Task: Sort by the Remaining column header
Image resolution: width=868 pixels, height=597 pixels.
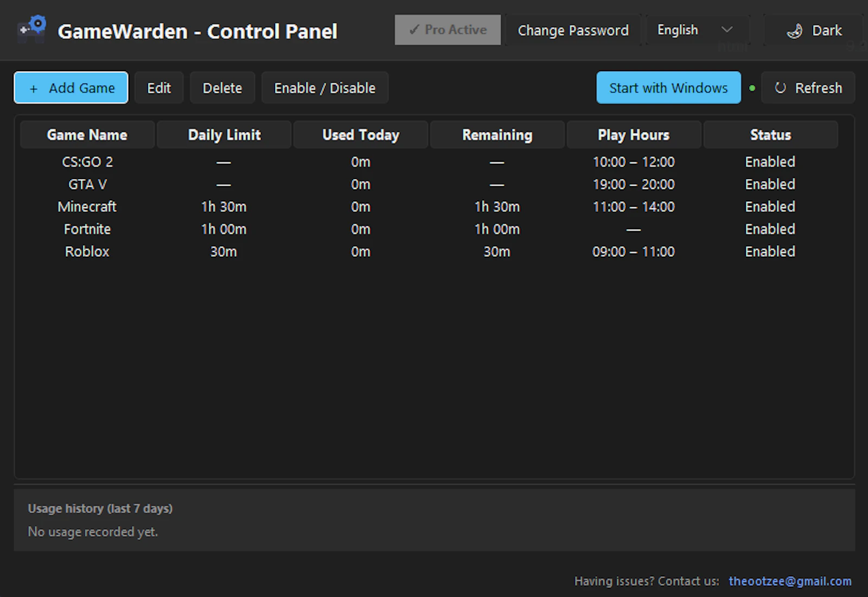Action: point(497,135)
